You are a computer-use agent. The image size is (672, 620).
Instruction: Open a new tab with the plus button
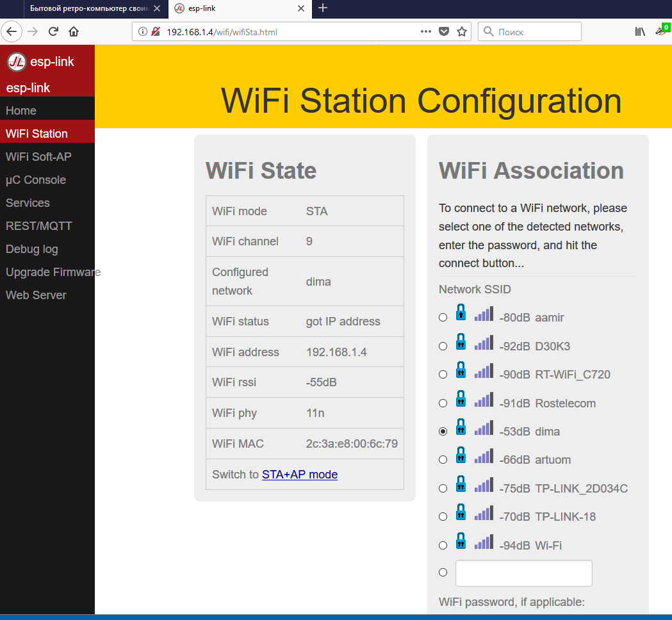tap(323, 8)
